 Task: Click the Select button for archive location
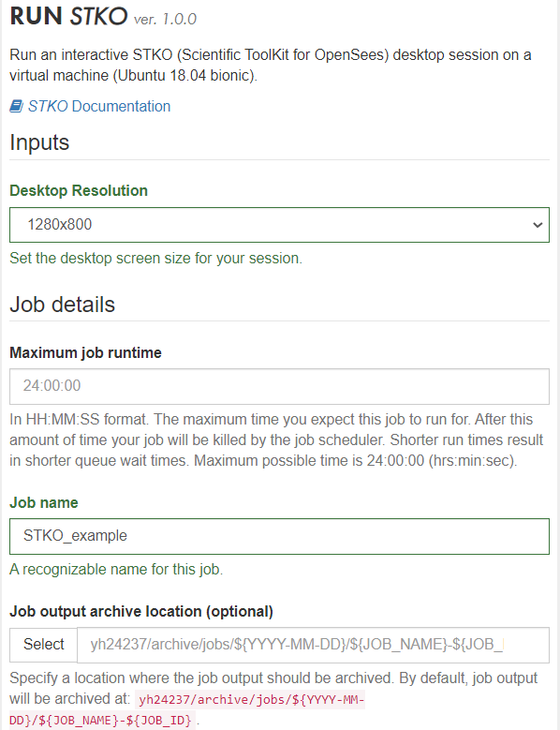(44, 645)
